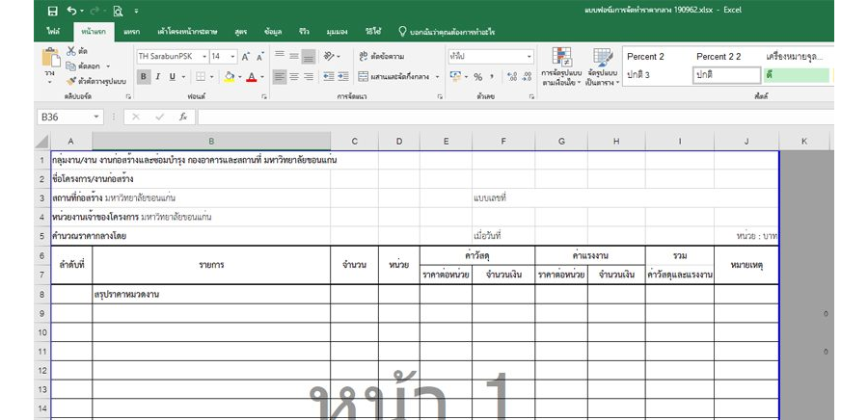This screenshot has width=868, height=420.
Task: Open the font size 14 dropdown
Action: pos(233,57)
